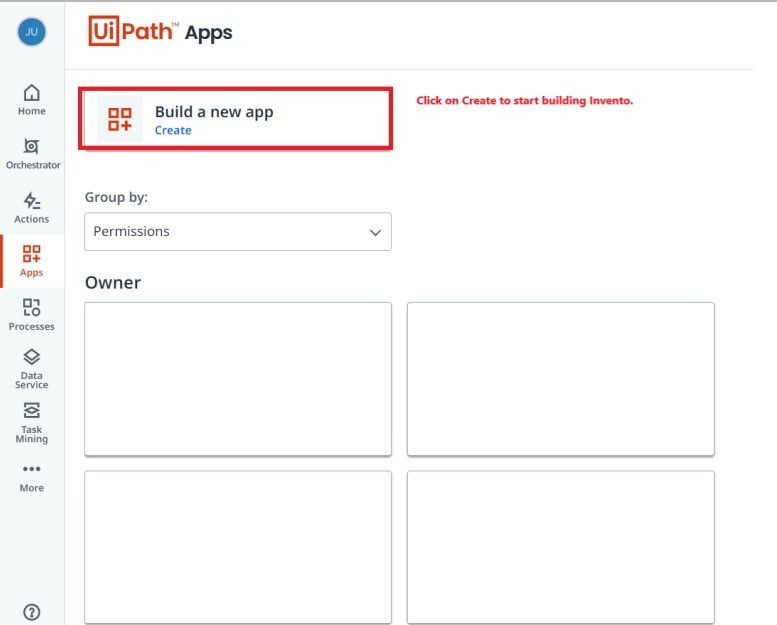Open the JU user avatar menu
The width and height of the screenshot is (777, 625).
(x=32, y=32)
